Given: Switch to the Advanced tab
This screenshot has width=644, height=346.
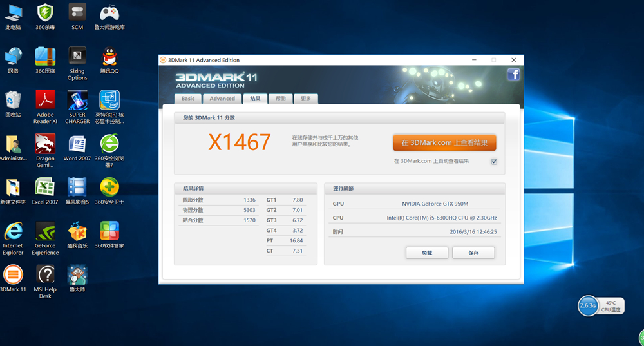Looking at the screenshot, I should pos(222,99).
